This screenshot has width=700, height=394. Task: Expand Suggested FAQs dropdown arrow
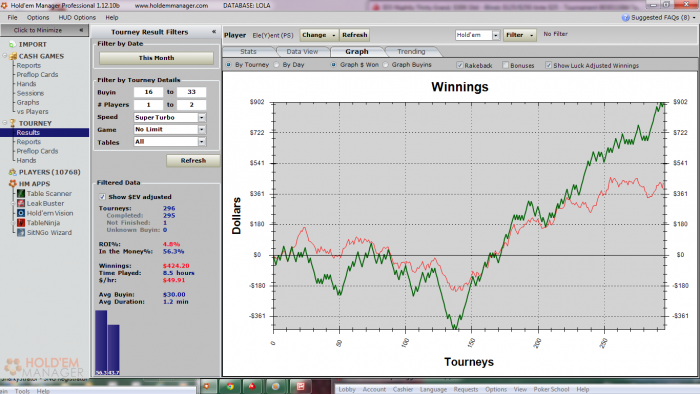point(694,18)
